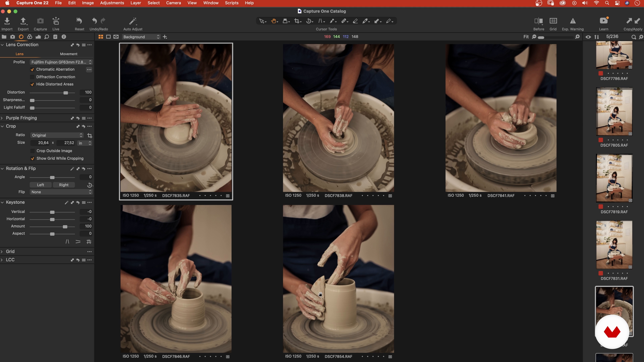644x362 pixels.
Task: Expand the Purple Fringing panel
Action: coord(2,118)
